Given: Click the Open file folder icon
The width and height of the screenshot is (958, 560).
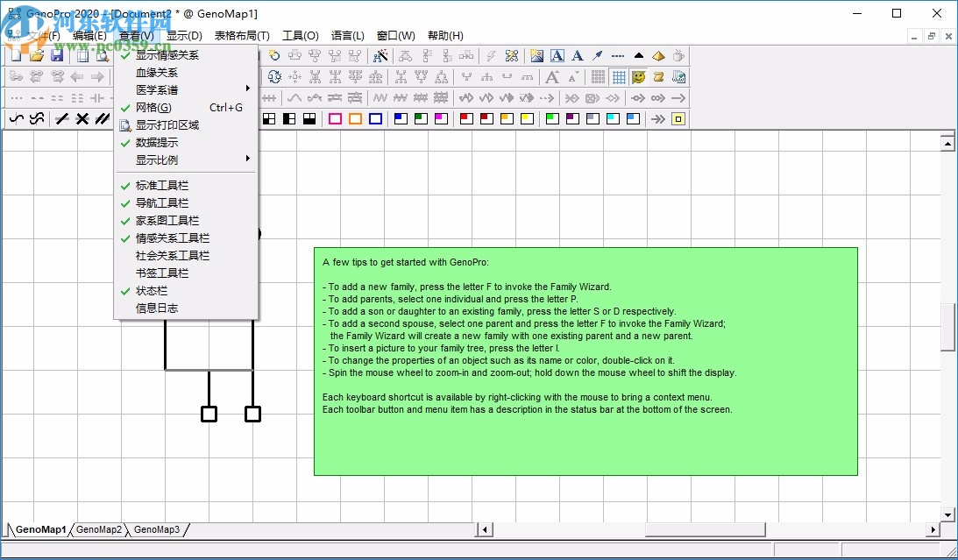Looking at the screenshot, I should [37, 54].
